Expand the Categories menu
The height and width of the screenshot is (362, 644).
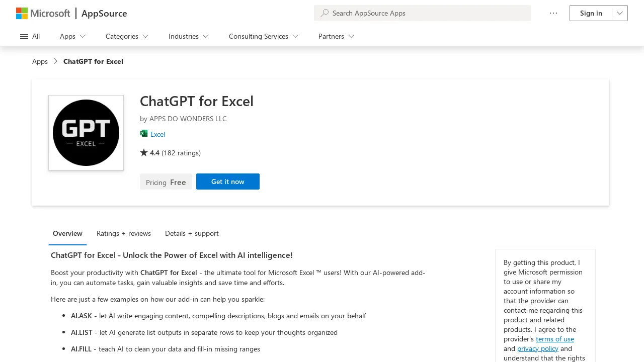(126, 36)
